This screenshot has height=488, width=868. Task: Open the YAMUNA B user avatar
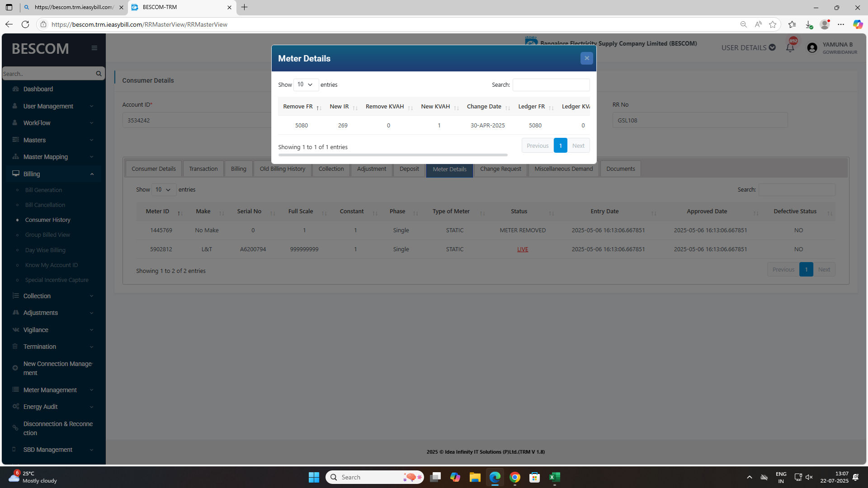[812, 48]
